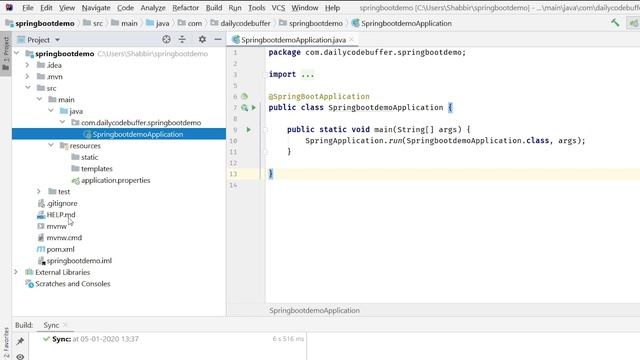This screenshot has width=640, height=360.
Task: Open the Analyze menu
Action: (x=153, y=8)
